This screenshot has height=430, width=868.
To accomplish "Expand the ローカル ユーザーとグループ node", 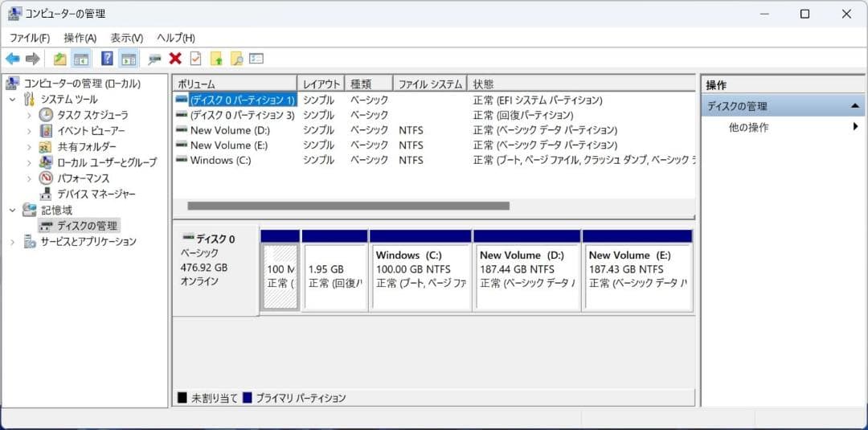I will pyautogui.click(x=30, y=162).
